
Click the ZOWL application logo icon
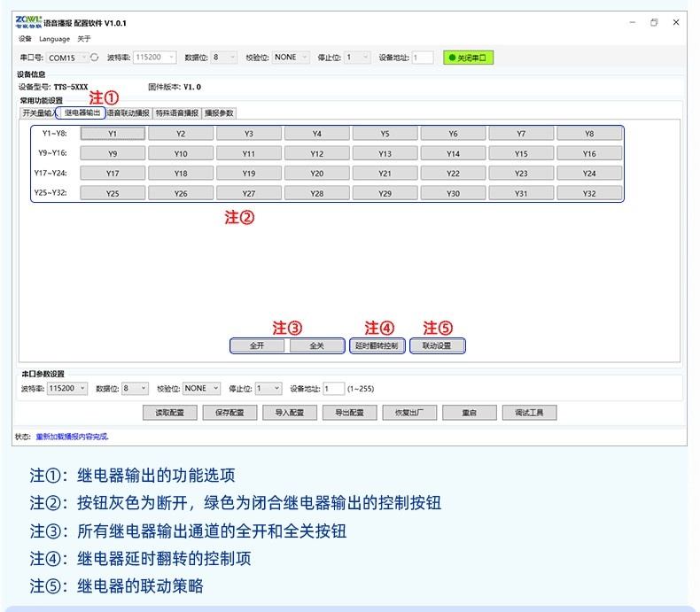pyautogui.click(x=28, y=22)
